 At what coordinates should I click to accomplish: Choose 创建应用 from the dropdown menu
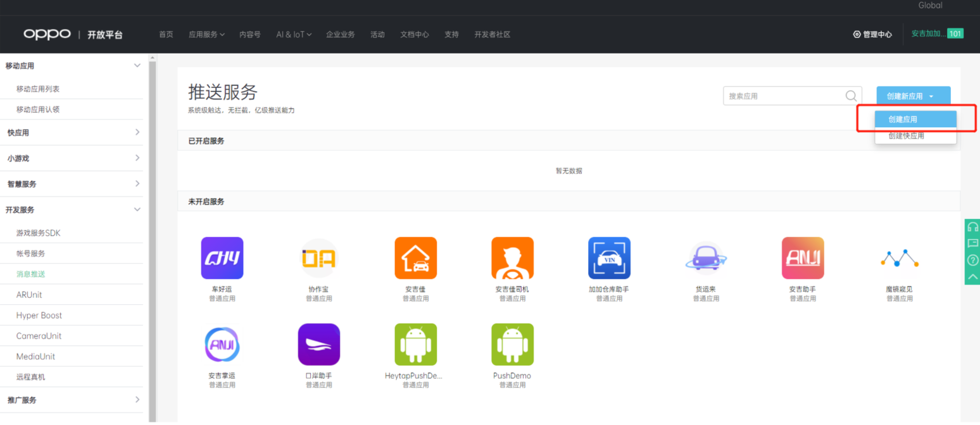coord(903,119)
